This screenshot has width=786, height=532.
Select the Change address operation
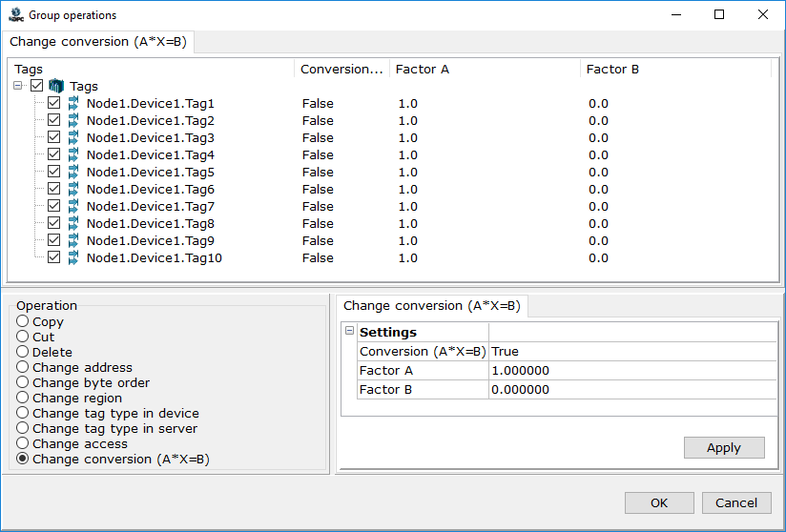point(22,367)
